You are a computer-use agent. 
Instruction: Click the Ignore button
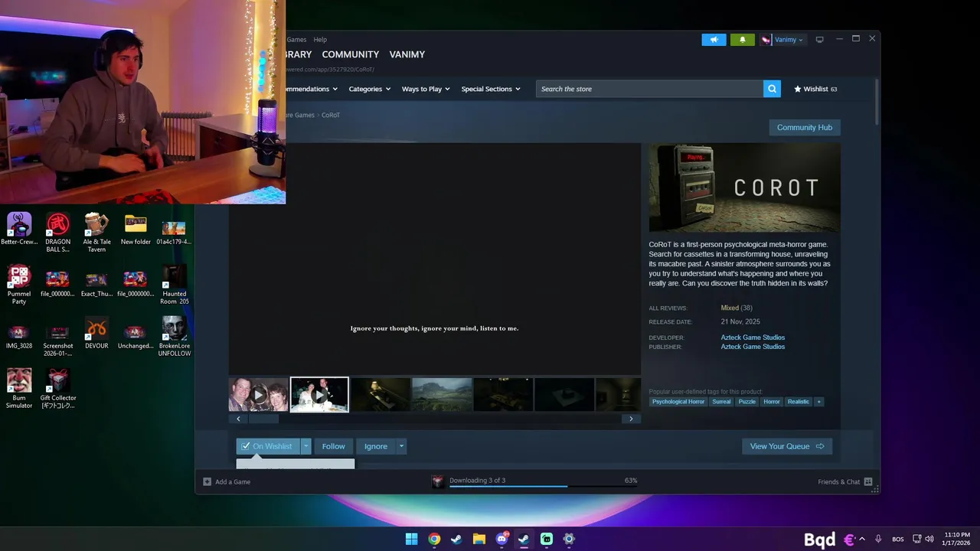point(375,446)
